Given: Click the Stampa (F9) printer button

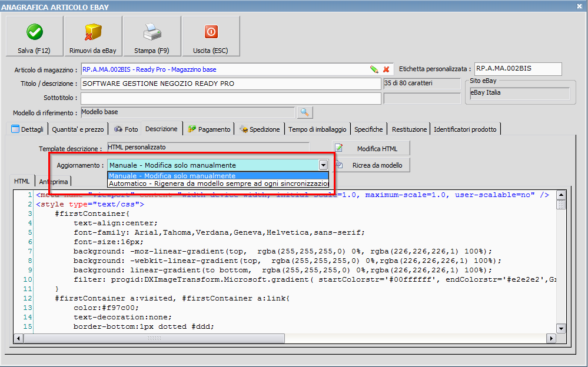Looking at the screenshot, I should tap(152, 36).
